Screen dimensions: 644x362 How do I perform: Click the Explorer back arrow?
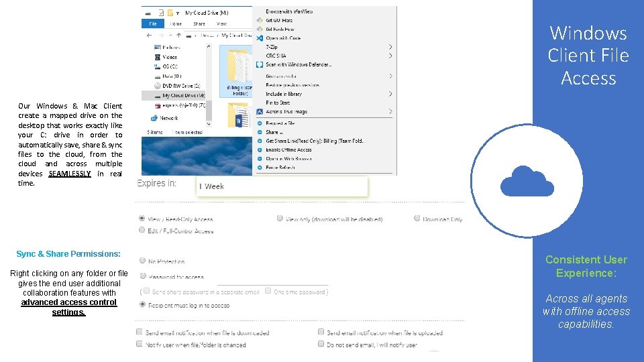[x=149, y=36]
